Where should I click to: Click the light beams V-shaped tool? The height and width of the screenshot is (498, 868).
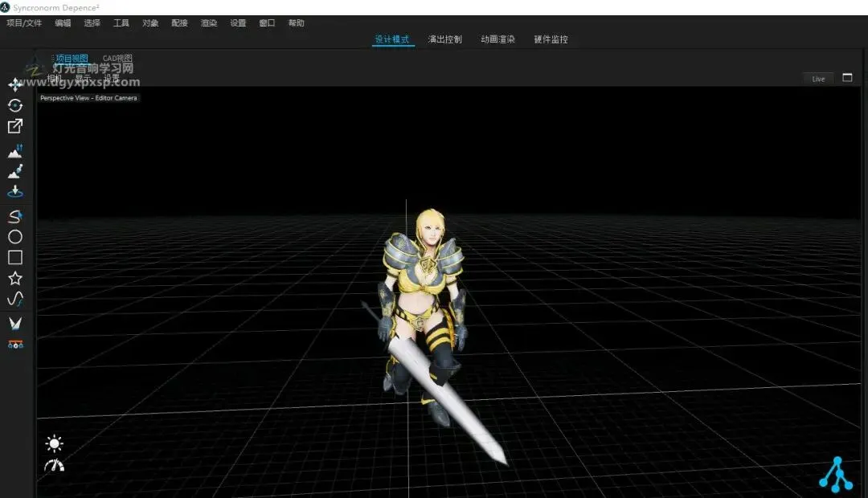point(15,323)
